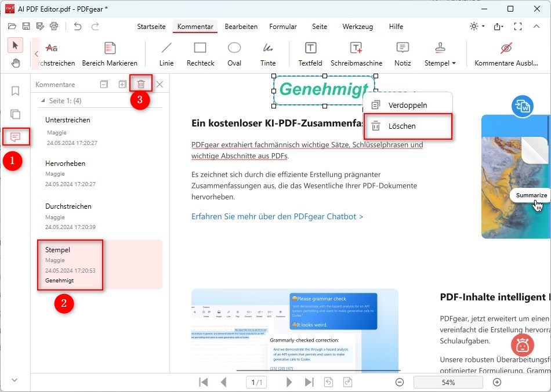Go to the next page
Image resolution: width=551 pixels, height=392 pixels.
(289, 382)
